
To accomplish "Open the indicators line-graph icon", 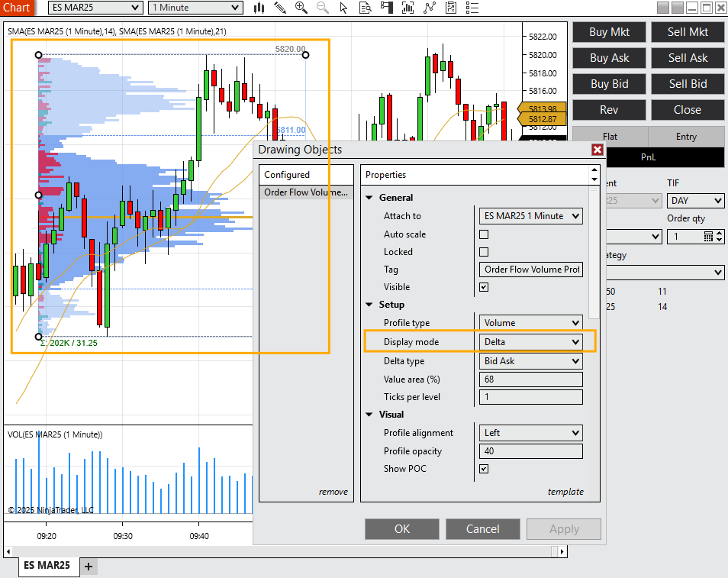I will [x=430, y=8].
